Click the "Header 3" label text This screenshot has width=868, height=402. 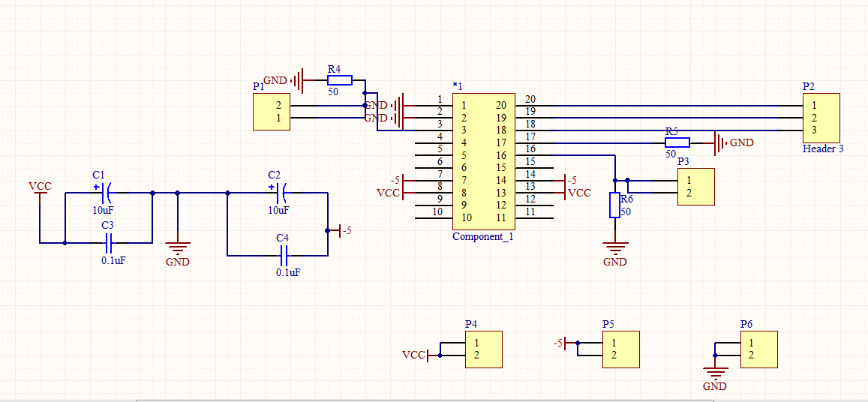[823, 149]
